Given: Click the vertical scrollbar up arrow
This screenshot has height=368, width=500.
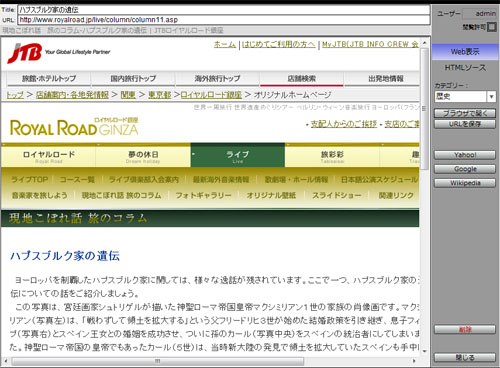Looking at the screenshot, I should [424, 43].
